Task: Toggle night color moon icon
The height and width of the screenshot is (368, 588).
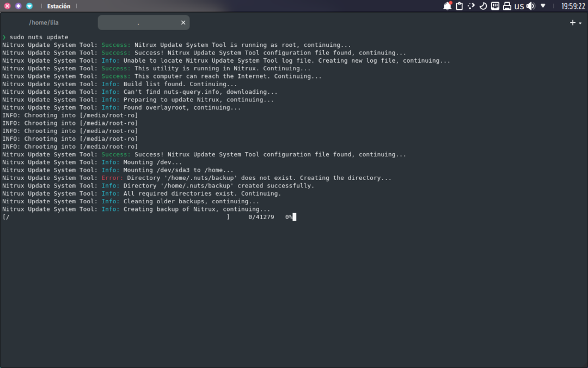Action: pos(483,6)
